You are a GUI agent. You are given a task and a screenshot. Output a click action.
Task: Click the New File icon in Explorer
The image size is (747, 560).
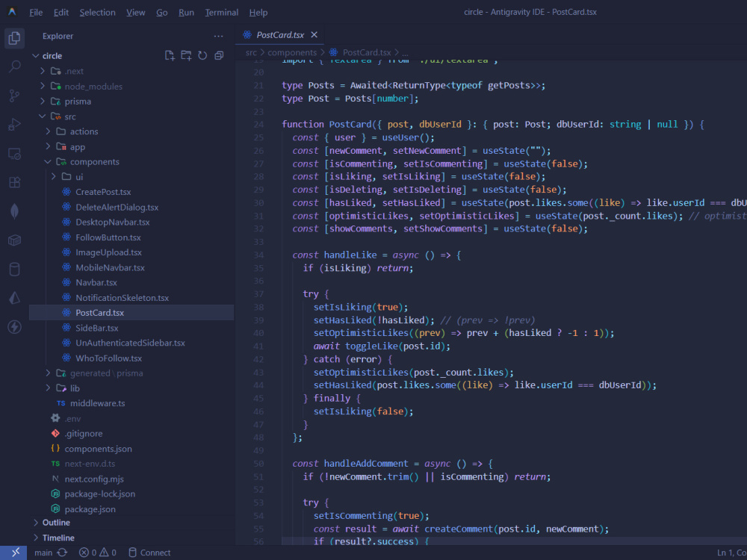(x=170, y=56)
